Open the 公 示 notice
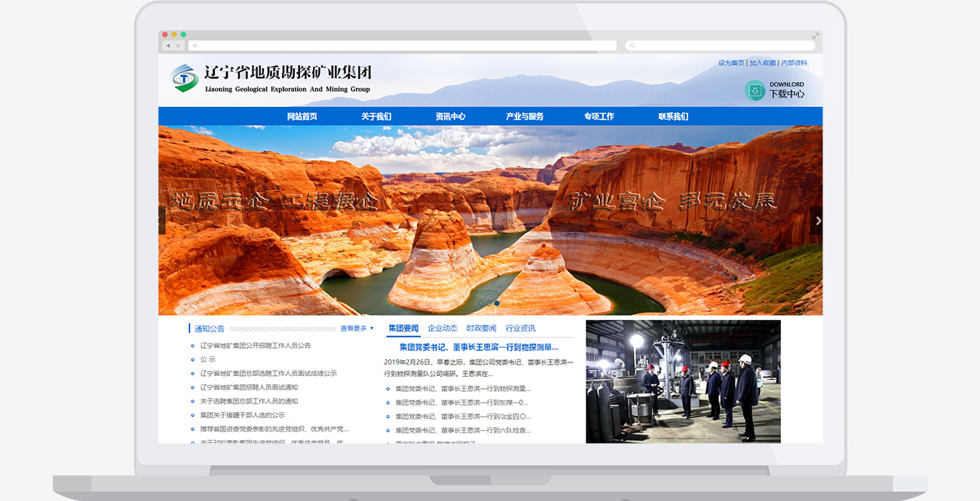This screenshot has height=501, width=980. (x=208, y=359)
